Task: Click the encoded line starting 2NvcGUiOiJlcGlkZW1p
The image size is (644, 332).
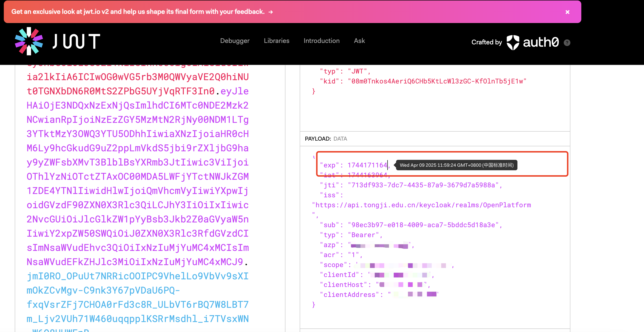Action: 137,219
